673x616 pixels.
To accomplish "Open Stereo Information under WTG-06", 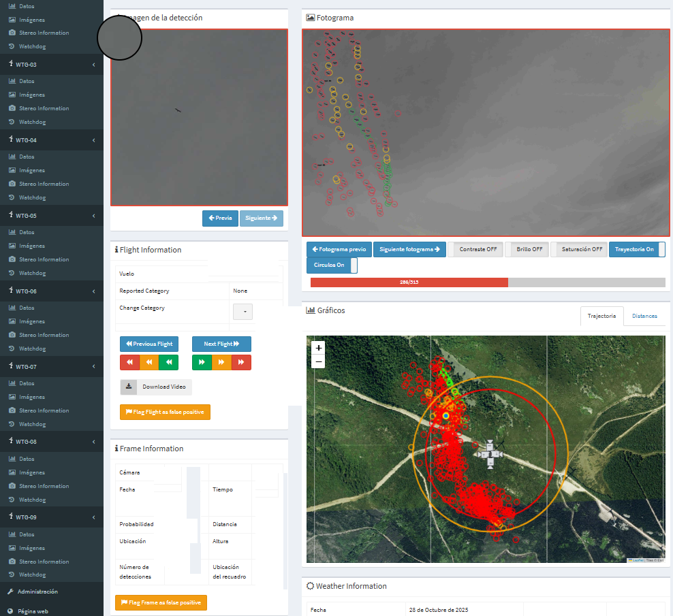I will 44,335.
